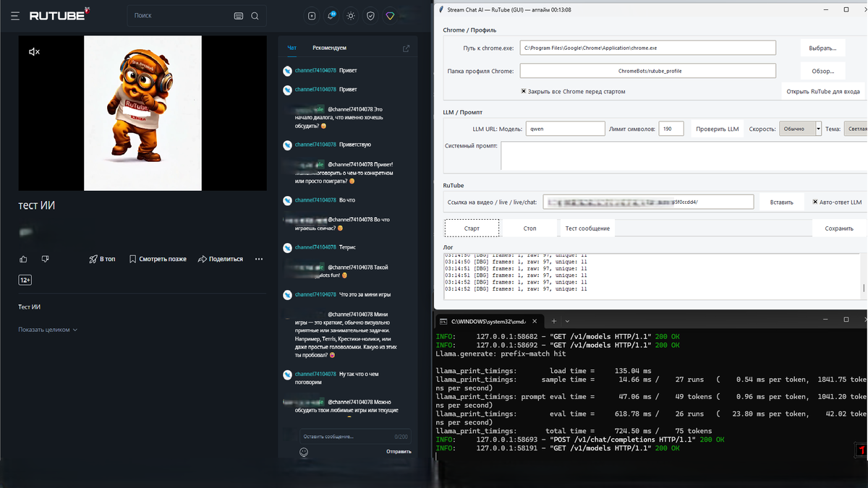Switch to the 'Чат' tab
Screen dimensions: 868x488
tap(292, 48)
